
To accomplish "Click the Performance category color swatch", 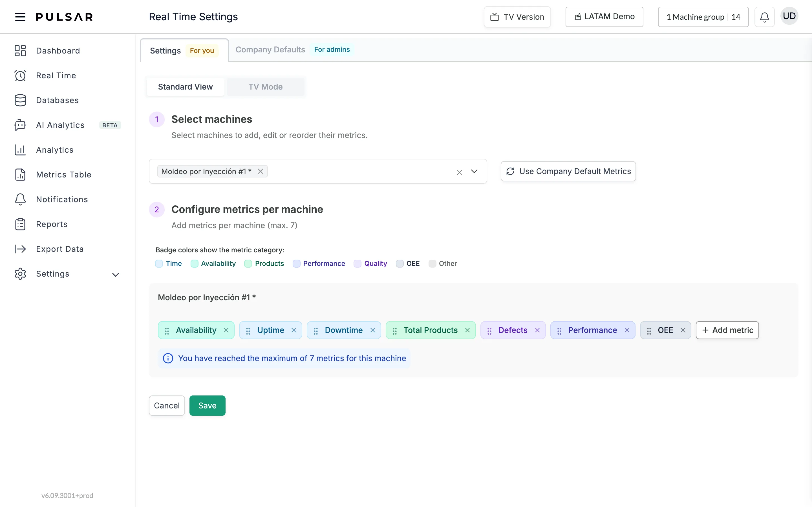I will pyautogui.click(x=296, y=264).
